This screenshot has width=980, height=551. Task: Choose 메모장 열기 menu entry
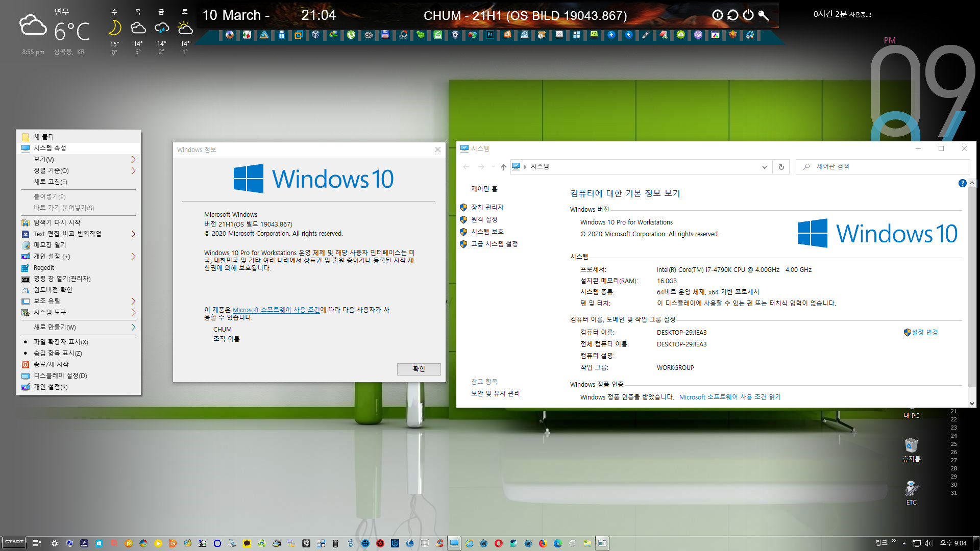(x=79, y=245)
